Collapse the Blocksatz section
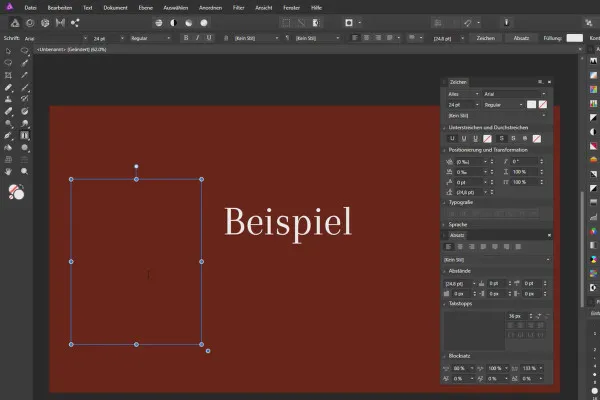600x400 pixels. coord(444,356)
